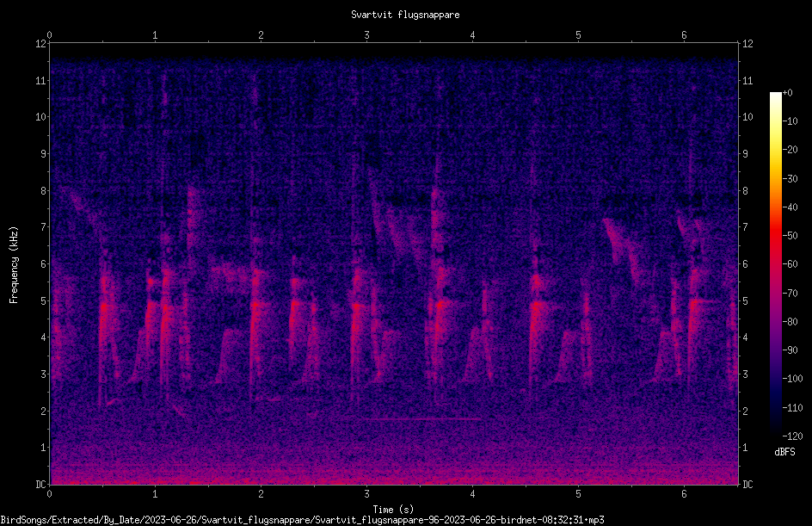Click the "Time (s)" axis label

coord(393,510)
